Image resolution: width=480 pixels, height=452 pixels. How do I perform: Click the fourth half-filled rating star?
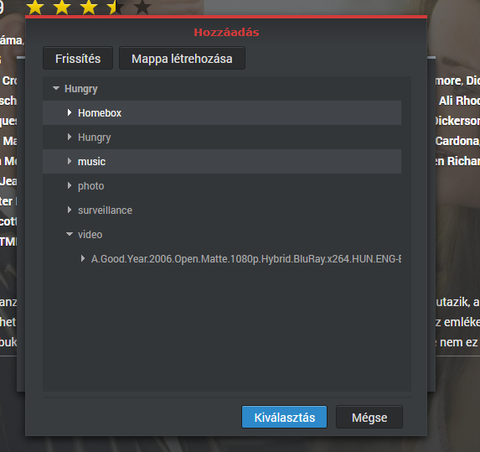click(x=115, y=7)
